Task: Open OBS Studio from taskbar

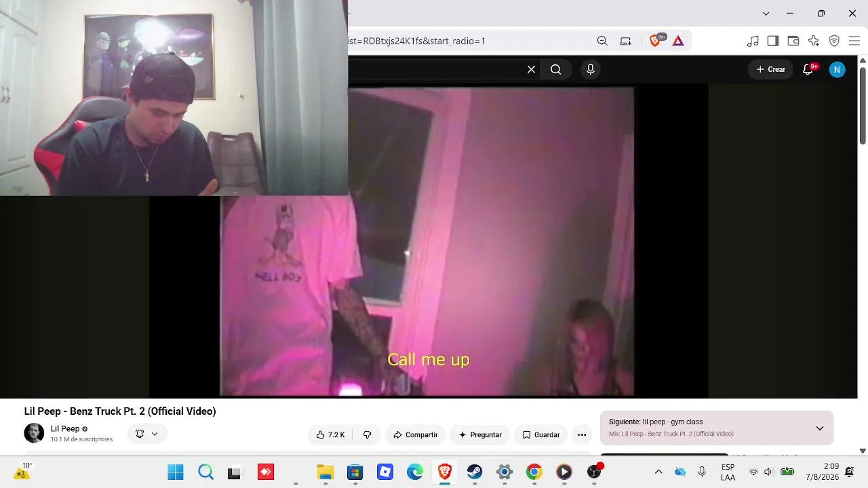Action: coord(595,472)
